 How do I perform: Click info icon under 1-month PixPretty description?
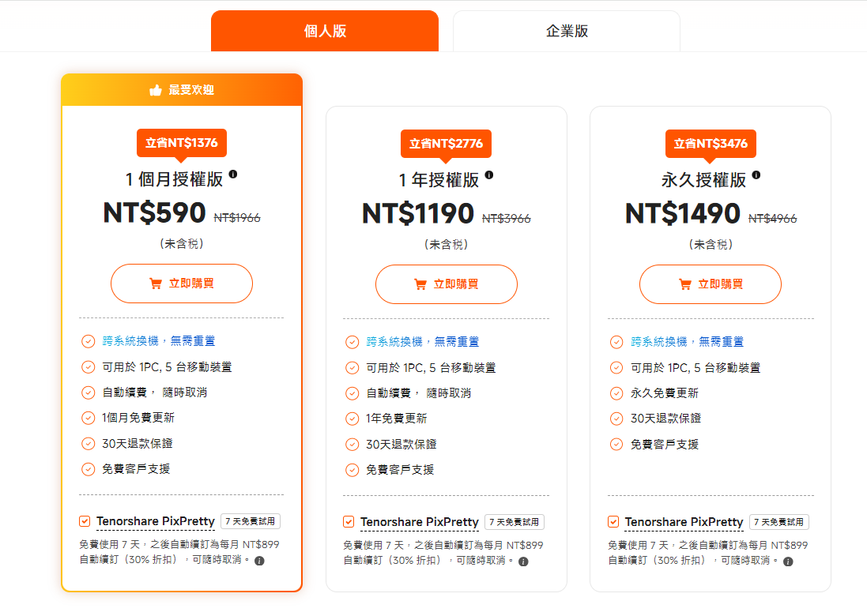pos(259,561)
